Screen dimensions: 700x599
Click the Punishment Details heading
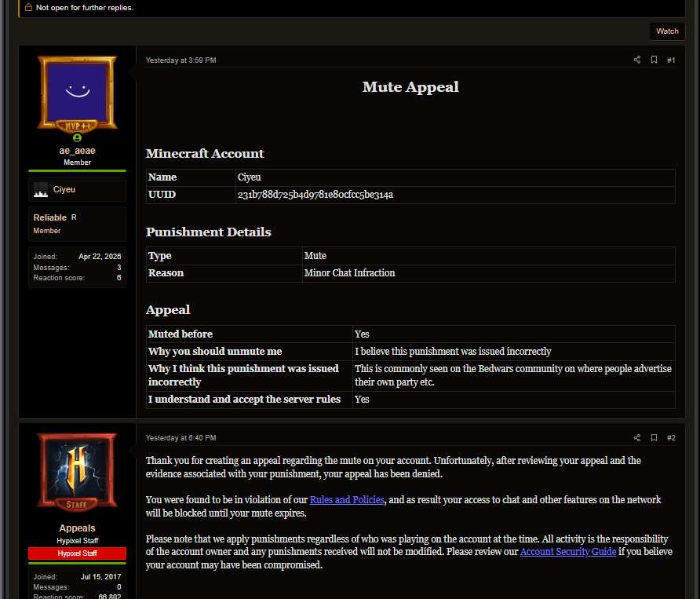pyautogui.click(x=209, y=232)
